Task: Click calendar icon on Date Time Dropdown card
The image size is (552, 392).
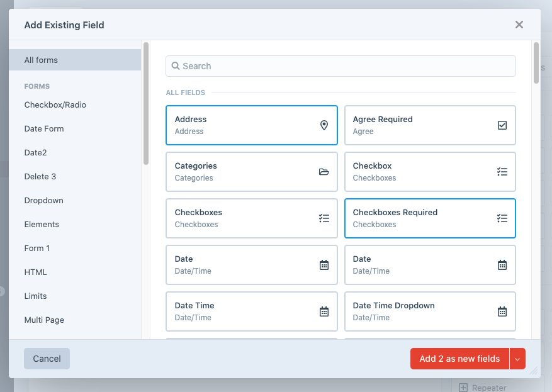Action: point(502,311)
